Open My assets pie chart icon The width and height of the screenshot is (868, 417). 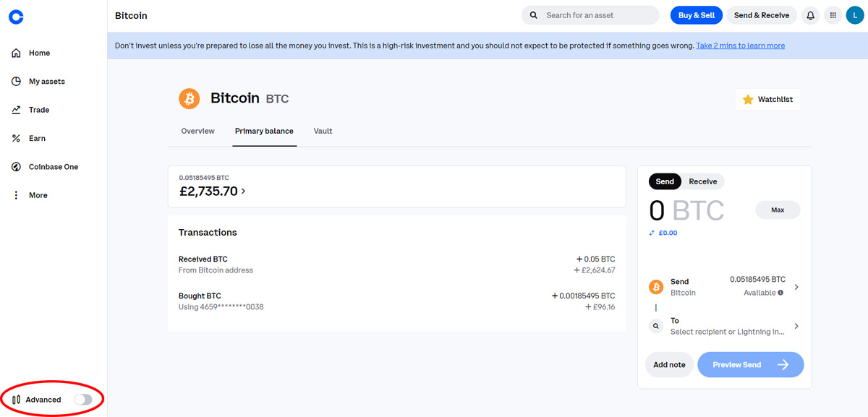(x=16, y=82)
